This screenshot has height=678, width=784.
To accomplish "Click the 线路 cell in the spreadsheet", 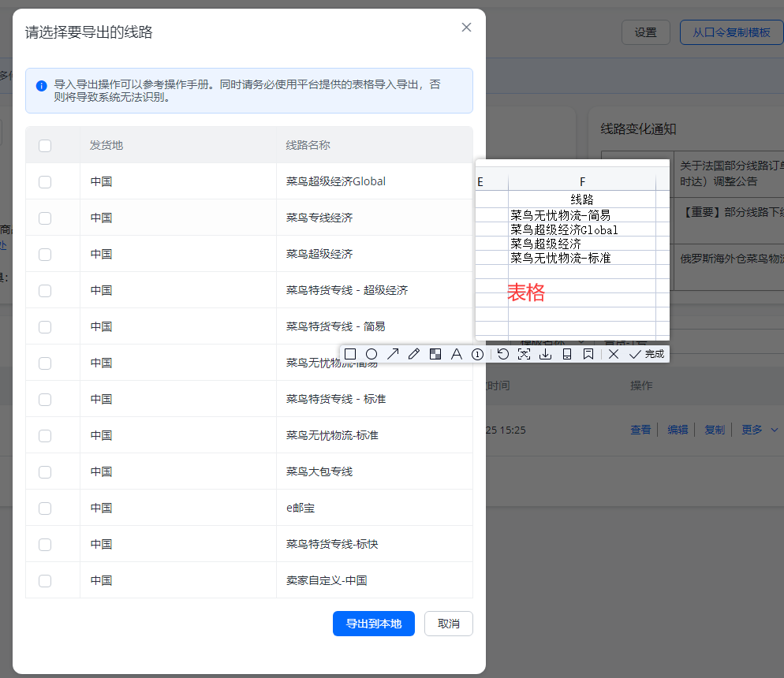I will tap(582, 199).
